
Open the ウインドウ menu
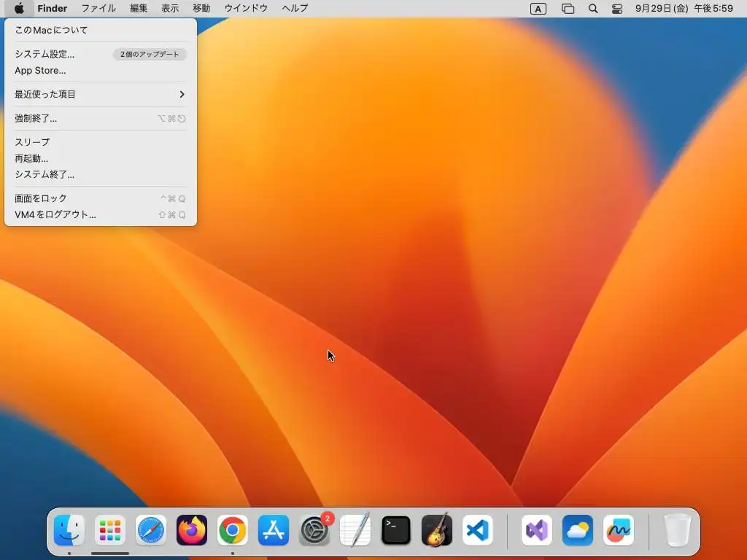(x=246, y=8)
